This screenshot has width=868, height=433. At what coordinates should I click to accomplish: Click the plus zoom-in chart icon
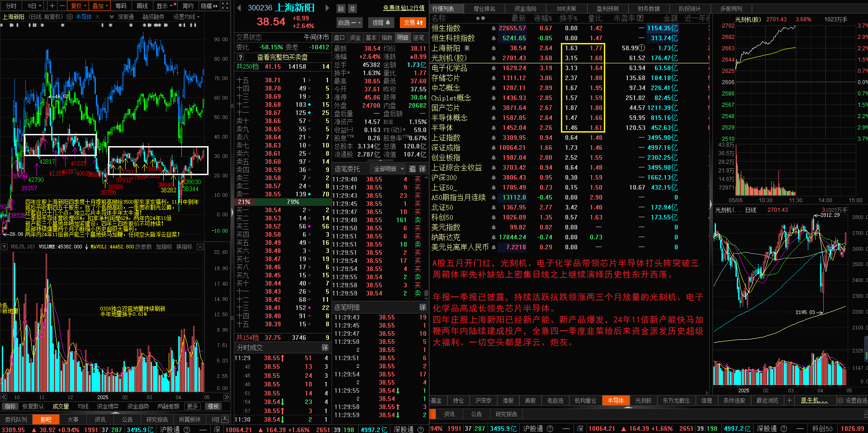tap(52, 6)
